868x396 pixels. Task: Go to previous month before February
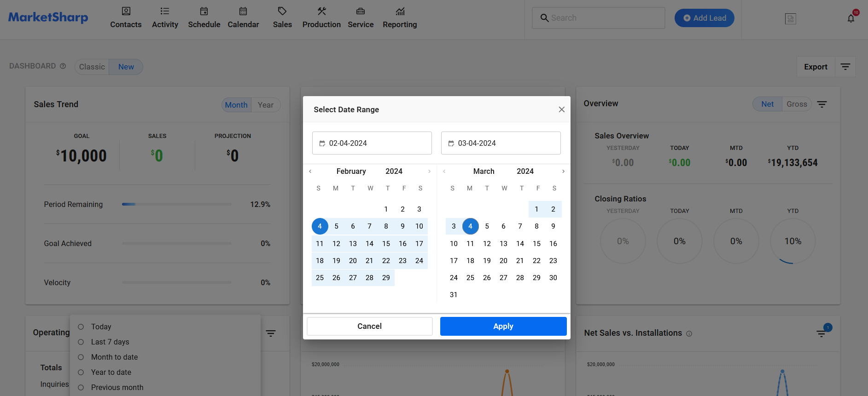click(x=310, y=171)
